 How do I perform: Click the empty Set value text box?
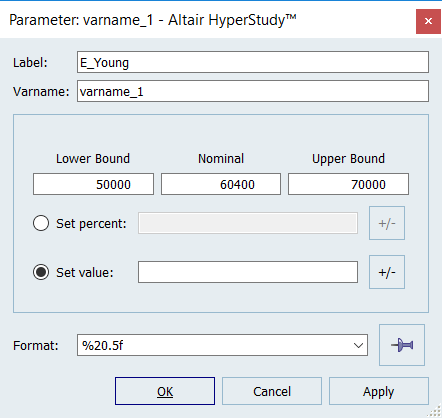(248, 272)
